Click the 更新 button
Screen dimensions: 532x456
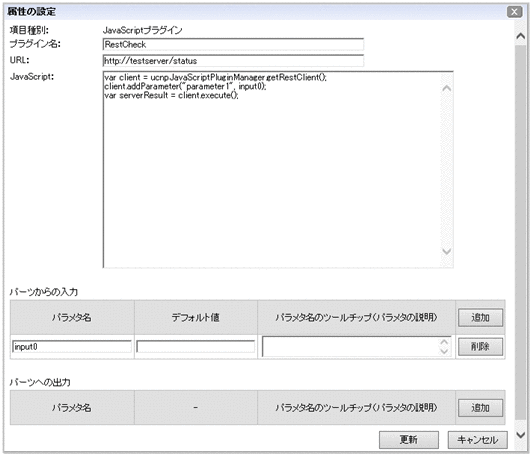point(408,440)
